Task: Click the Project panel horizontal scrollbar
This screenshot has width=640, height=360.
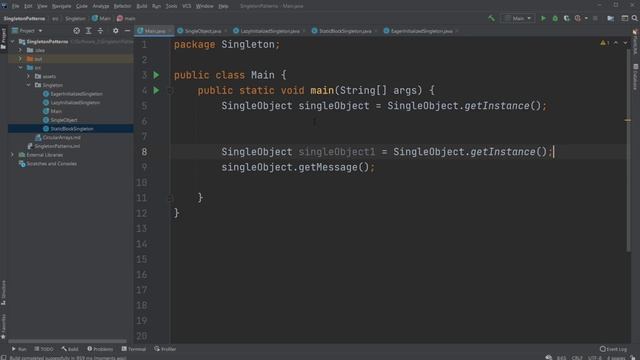Action: coord(67,341)
